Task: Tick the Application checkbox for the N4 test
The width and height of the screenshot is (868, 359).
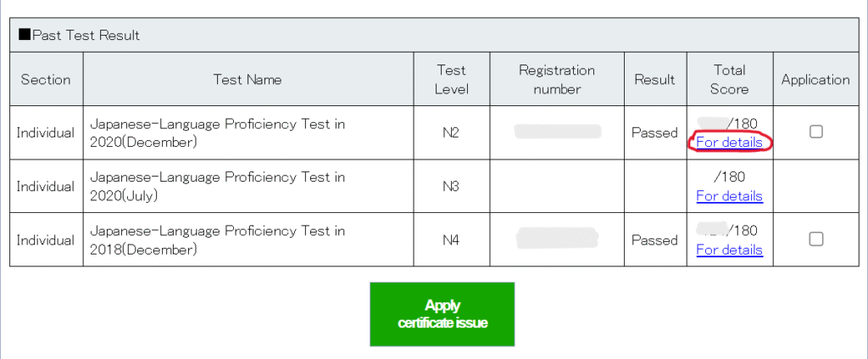Action: pyautogui.click(x=815, y=238)
